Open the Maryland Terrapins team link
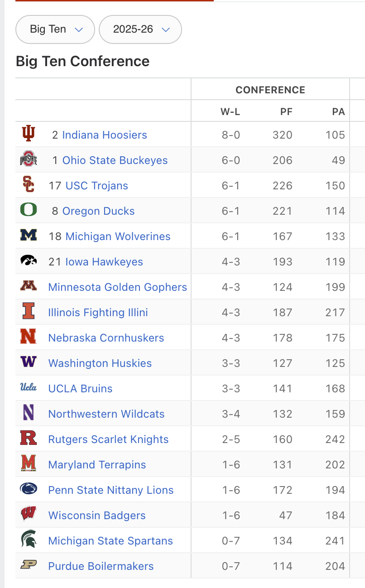Image resolution: width=365 pixels, height=588 pixels. [x=97, y=464]
